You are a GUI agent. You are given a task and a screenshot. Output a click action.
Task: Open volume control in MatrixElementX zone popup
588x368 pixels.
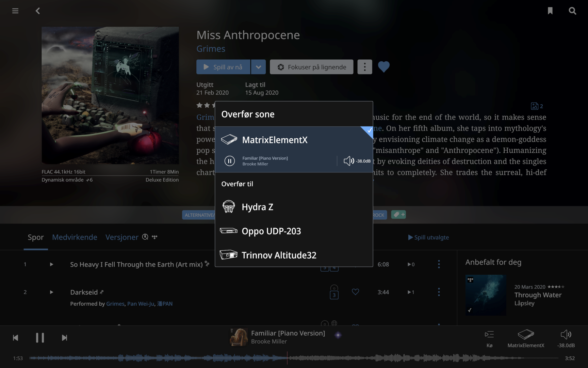357,161
